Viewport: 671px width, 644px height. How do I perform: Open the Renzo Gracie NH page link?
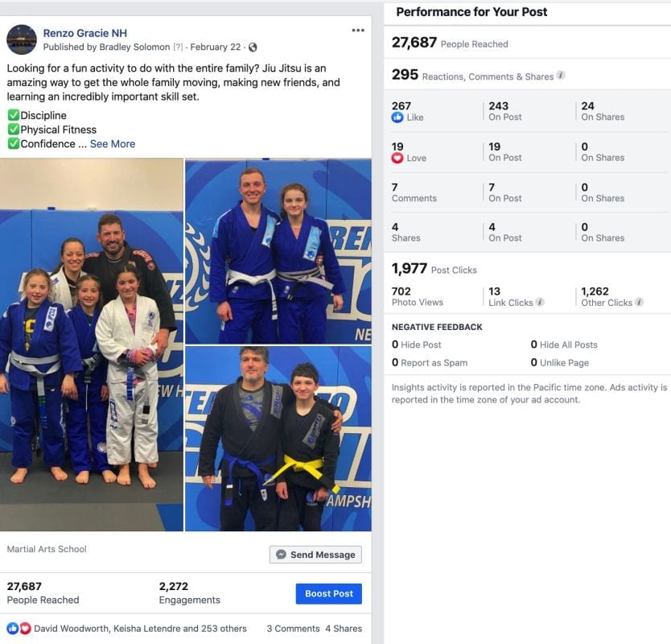(x=85, y=33)
